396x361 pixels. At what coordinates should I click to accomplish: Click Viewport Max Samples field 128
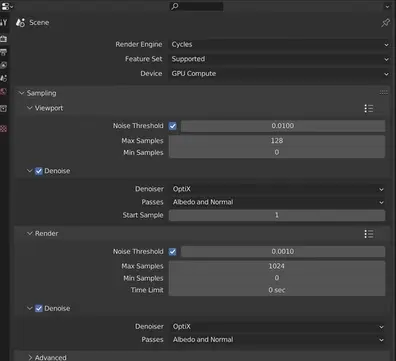click(277, 141)
